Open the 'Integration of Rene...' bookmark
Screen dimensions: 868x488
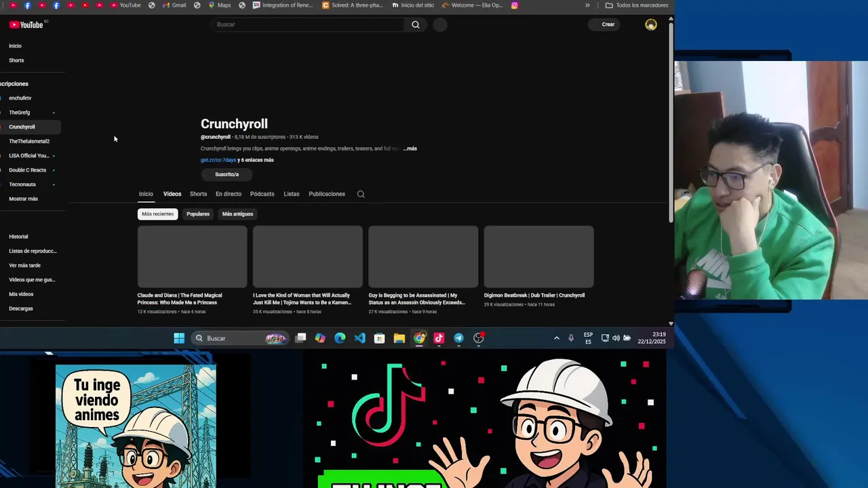coord(283,5)
